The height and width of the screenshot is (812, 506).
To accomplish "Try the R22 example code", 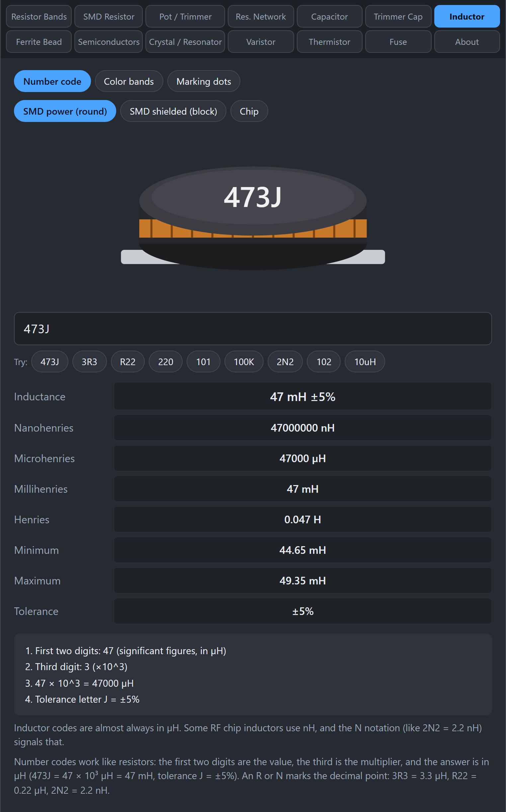I will click(128, 361).
